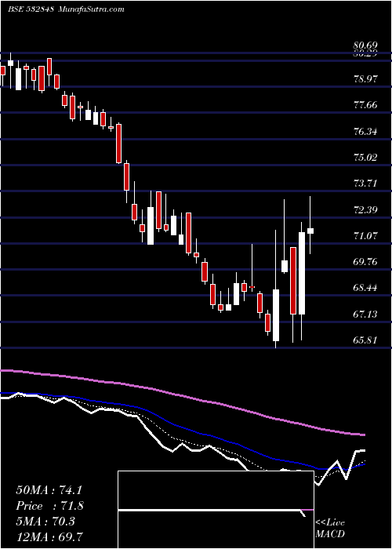Click the 80.69 price level label
The image size is (392, 549).
[x=365, y=45]
